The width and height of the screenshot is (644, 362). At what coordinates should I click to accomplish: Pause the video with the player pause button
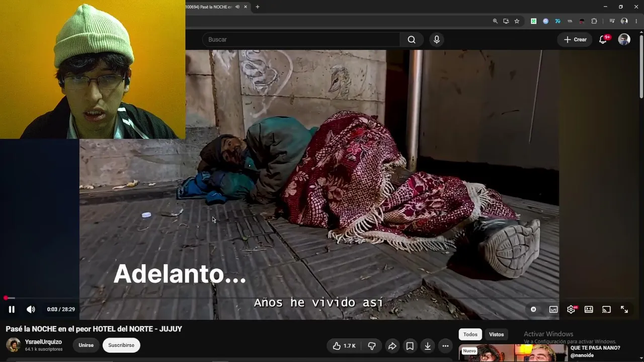pyautogui.click(x=12, y=309)
